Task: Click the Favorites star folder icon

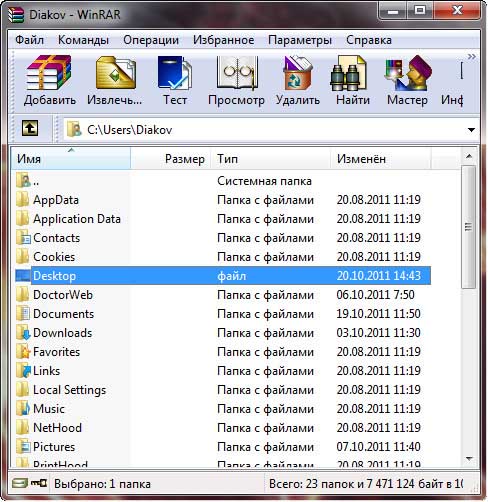Action: pos(23,352)
